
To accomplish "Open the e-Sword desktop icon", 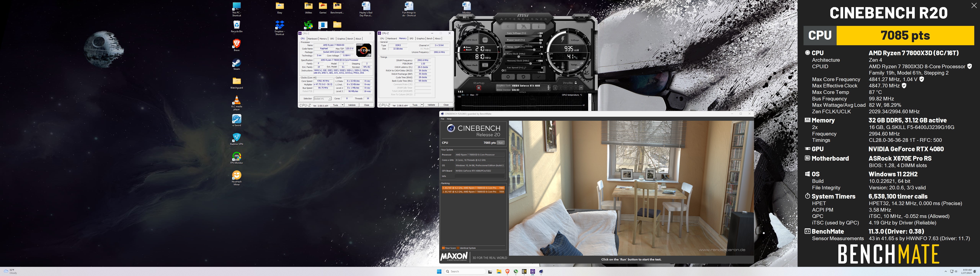I will pos(237,121).
